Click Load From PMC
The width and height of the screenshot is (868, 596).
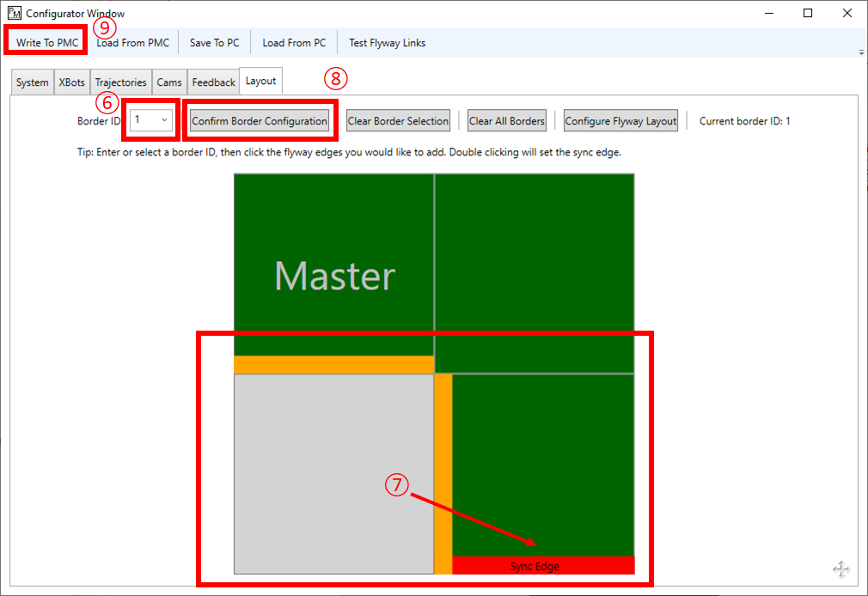tap(133, 43)
